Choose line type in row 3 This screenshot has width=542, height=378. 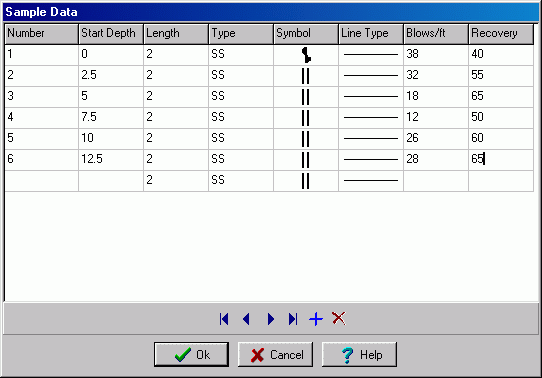pos(371,97)
